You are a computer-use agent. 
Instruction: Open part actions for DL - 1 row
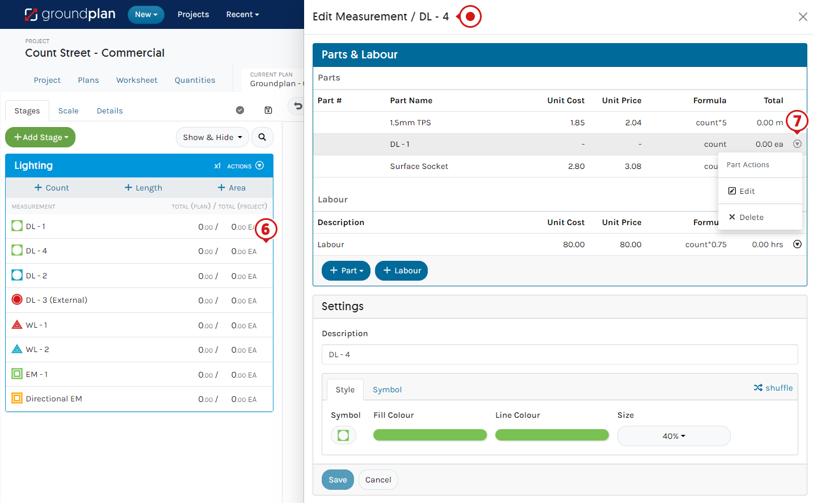(797, 144)
